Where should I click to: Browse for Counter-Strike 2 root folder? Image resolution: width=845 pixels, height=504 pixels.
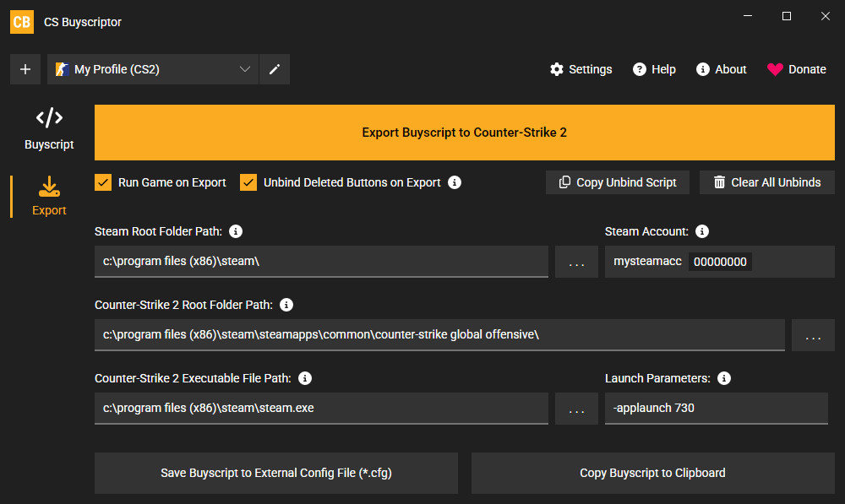click(813, 335)
